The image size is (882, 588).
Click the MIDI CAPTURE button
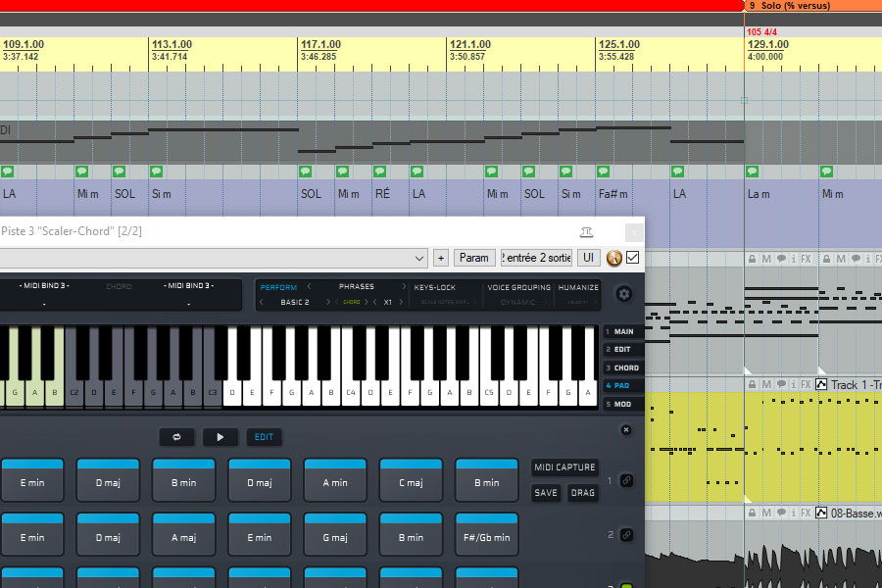click(x=564, y=467)
